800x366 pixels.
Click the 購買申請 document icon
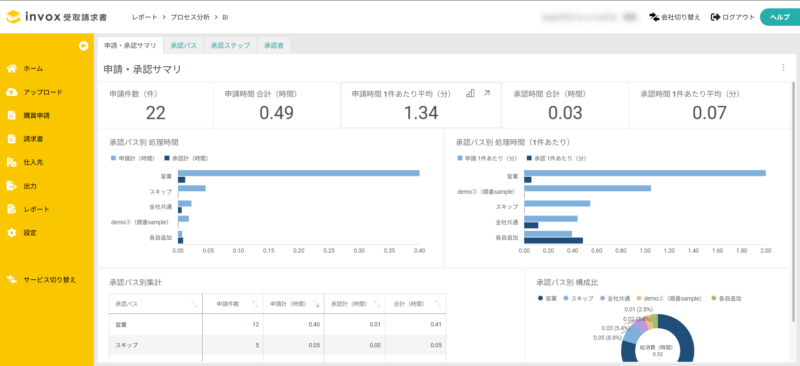pos(12,115)
